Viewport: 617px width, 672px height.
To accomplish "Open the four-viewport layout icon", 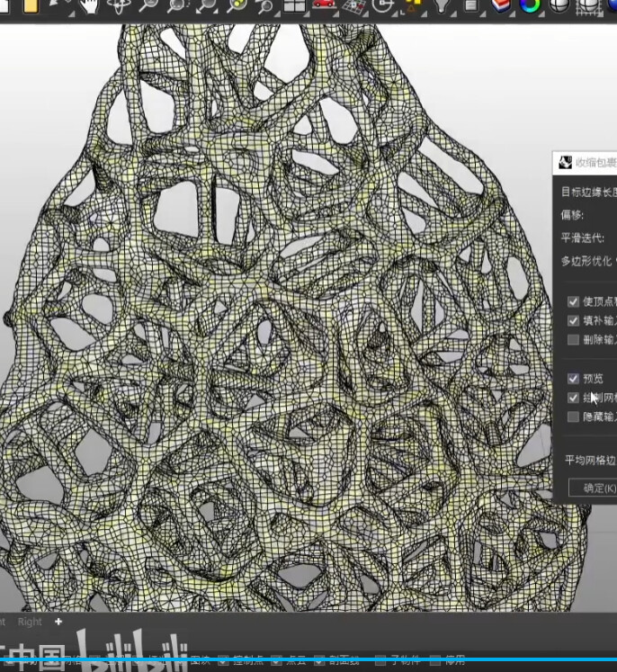I will (294, 7).
